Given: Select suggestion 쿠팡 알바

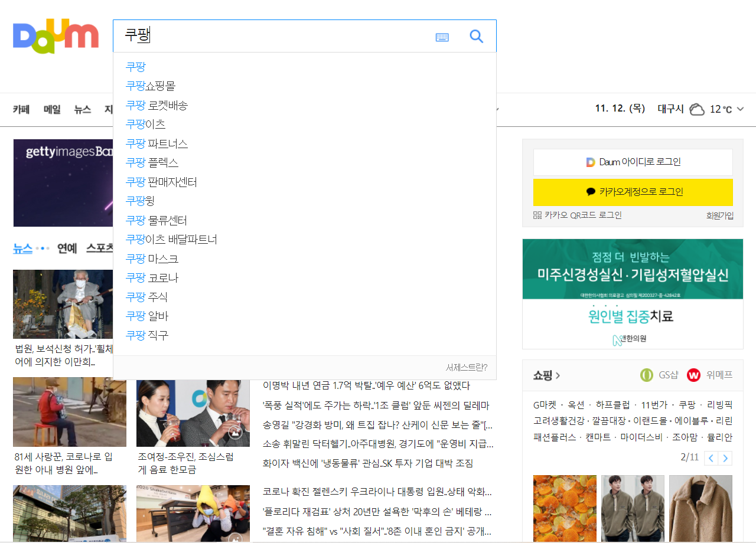Looking at the screenshot, I should pos(147,316).
